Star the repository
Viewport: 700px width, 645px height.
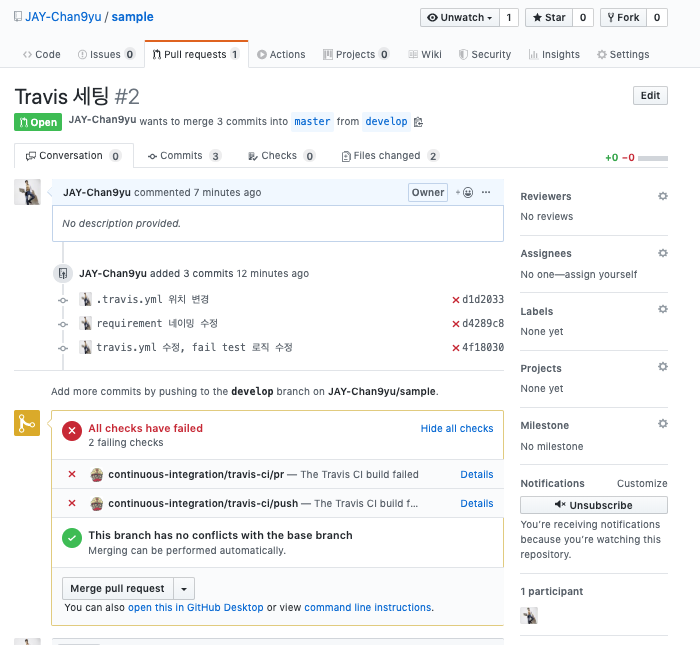tap(549, 17)
